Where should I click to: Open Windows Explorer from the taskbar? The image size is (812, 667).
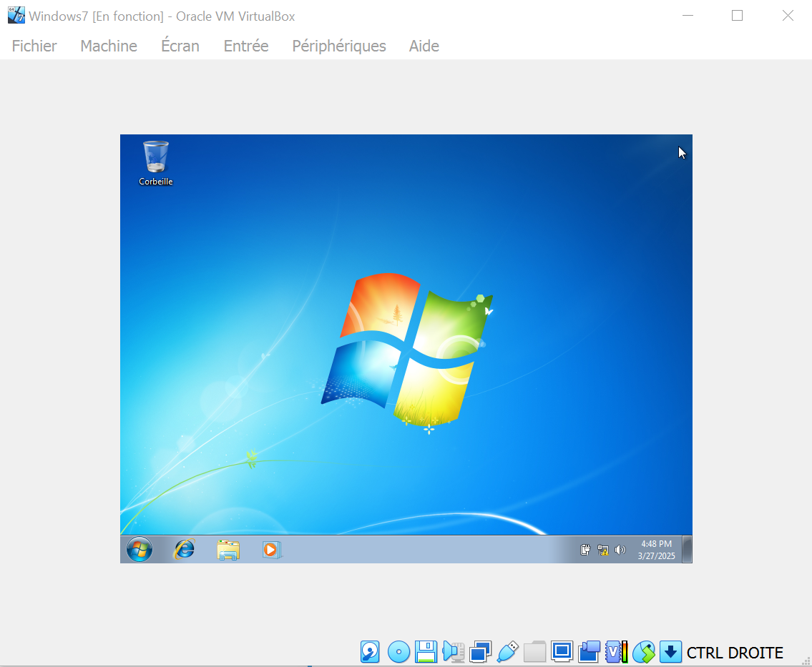click(x=228, y=550)
